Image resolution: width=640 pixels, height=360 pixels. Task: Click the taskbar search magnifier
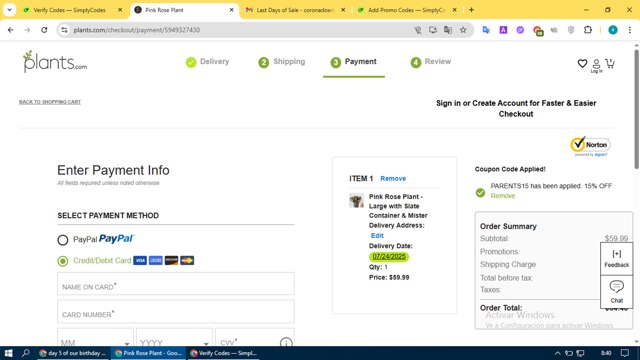(26, 353)
